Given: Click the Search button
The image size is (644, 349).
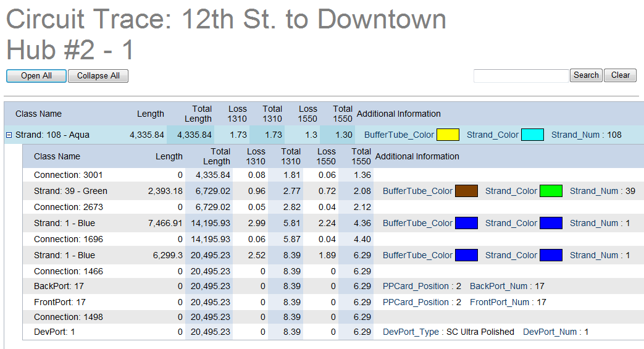Looking at the screenshot, I should (586, 75).
